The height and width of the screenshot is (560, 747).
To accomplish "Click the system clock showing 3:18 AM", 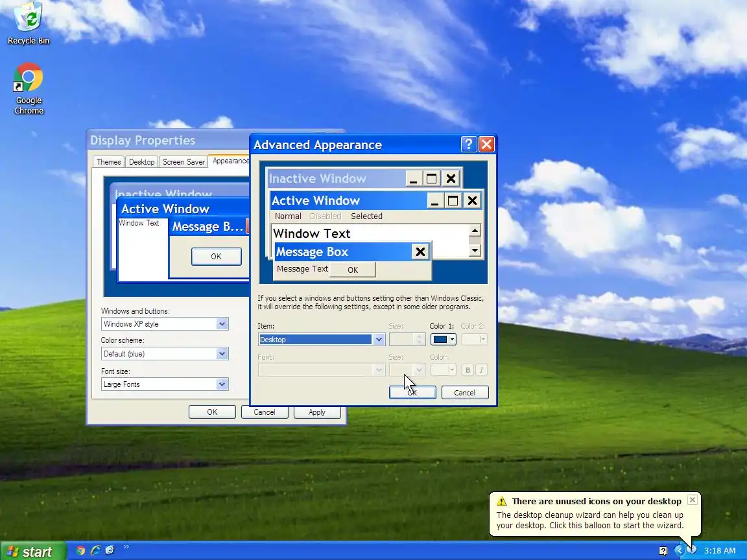I will [719, 551].
